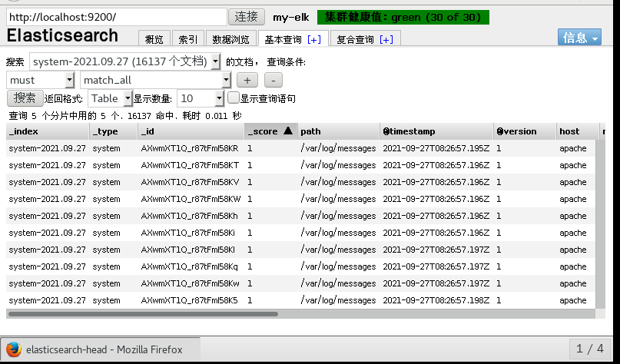Sort by the _type column header
The height and width of the screenshot is (364, 620).
click(114, 131)
